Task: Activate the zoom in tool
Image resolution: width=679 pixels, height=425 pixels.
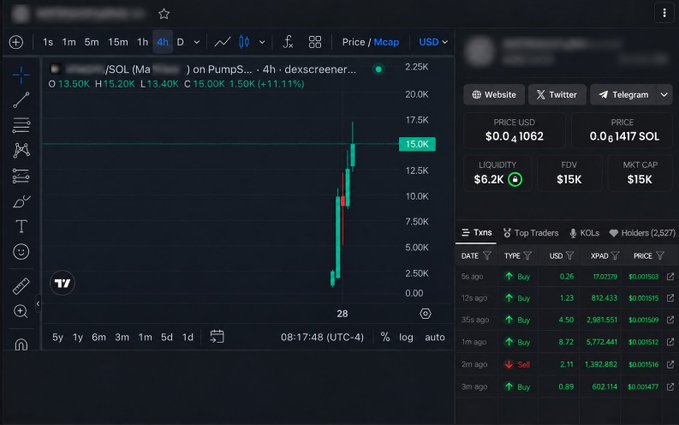Action: [21, 311]
